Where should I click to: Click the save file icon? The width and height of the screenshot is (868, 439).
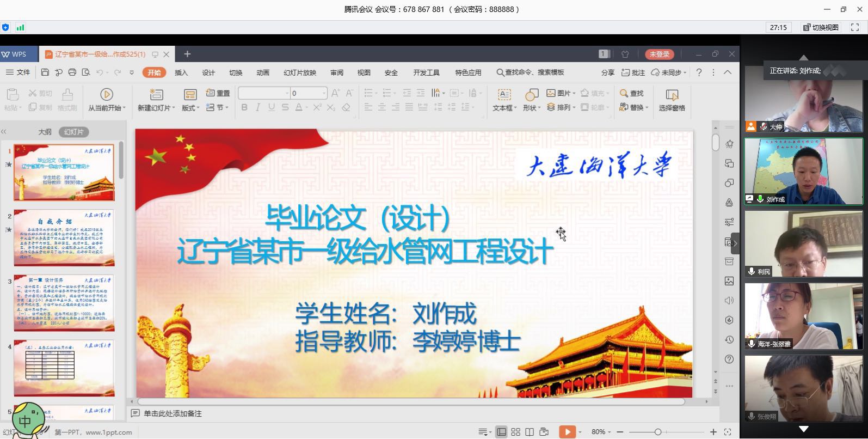coord(45,72)
